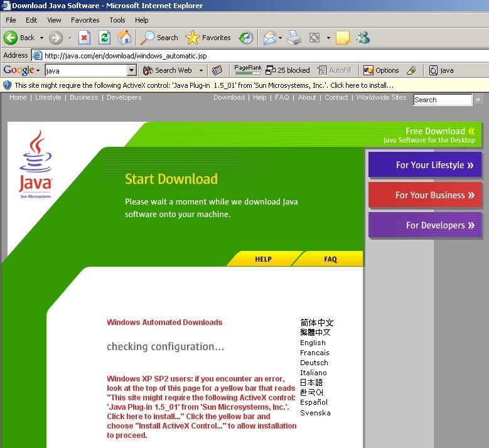Choose the Deutsch language link

314,363
